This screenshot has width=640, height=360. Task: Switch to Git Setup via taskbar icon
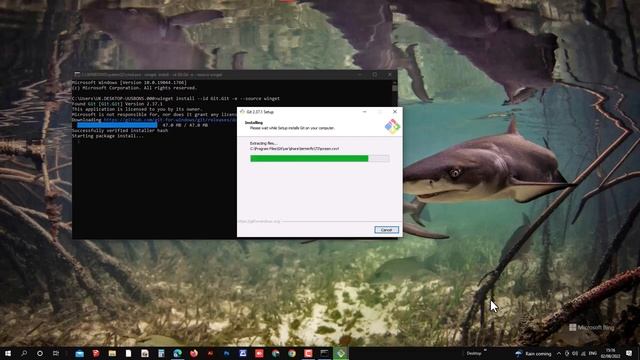(x=341, y=353)
